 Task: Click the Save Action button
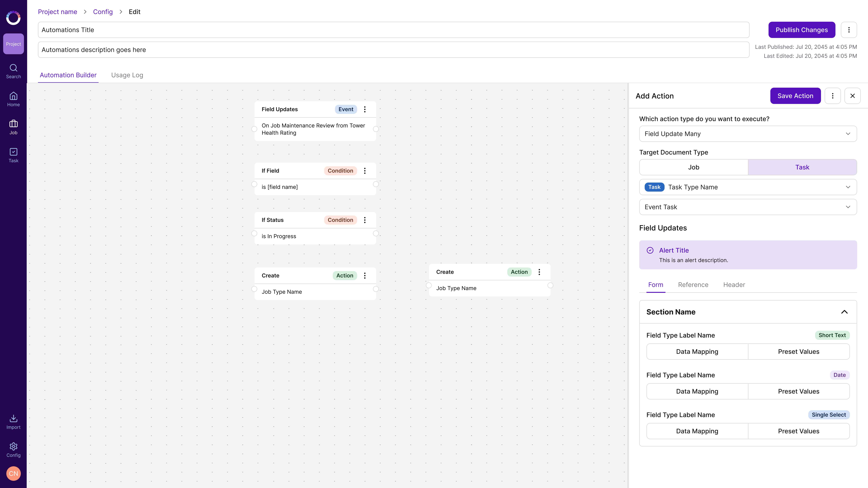pyautogui.click(x=795, y=96)
